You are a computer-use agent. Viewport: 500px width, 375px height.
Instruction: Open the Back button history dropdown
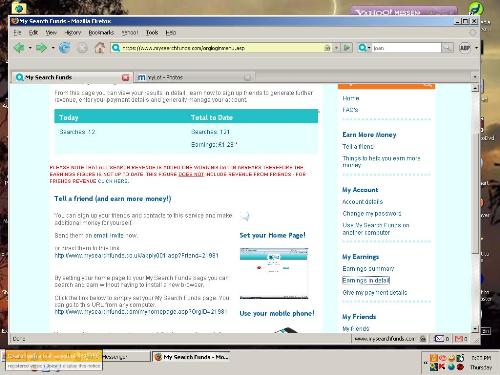[30, 48]
